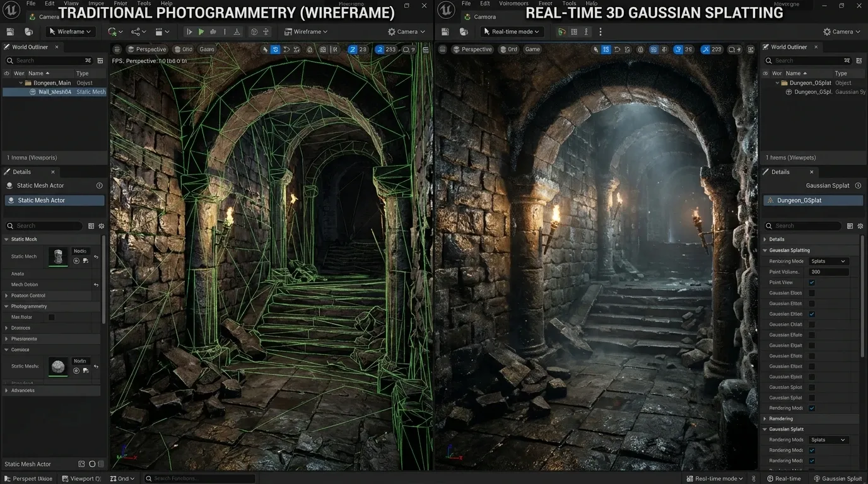Enable the Max.ftolar checkbox in Photogrammetry section
This screenshot has height=484, width=868.
(52, 317)
